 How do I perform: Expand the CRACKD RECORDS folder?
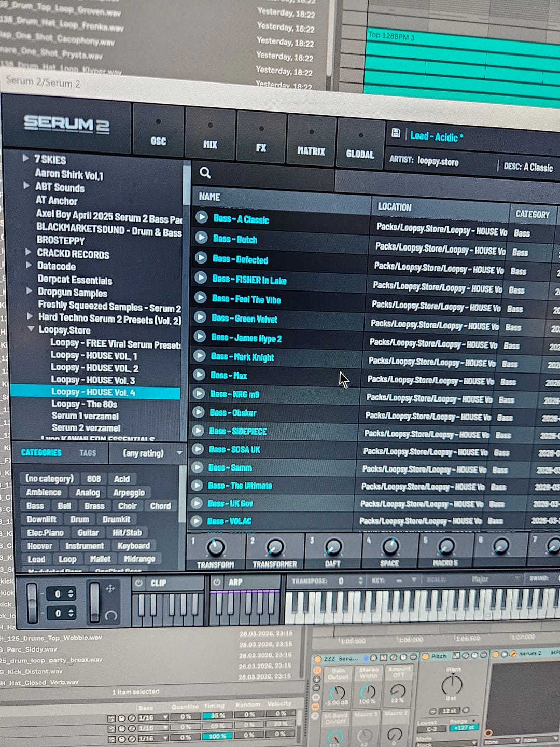point(28,252)
